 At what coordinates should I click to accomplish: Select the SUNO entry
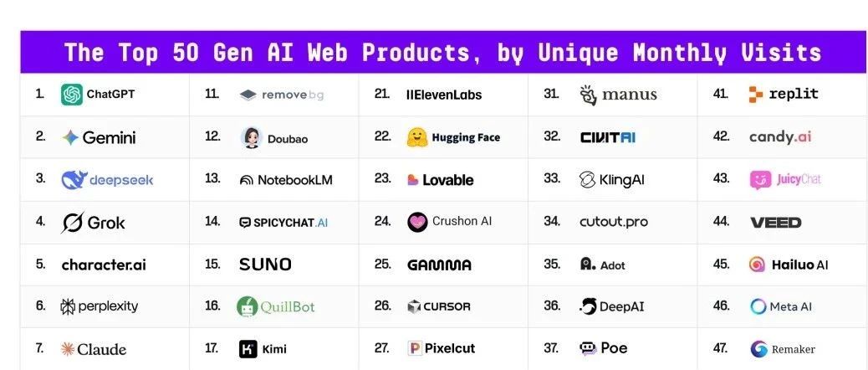(x=265, y=265)
